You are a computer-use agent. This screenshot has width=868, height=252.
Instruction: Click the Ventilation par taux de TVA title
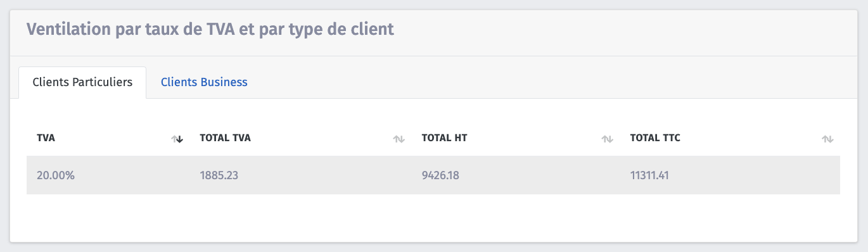click(210, 29)
